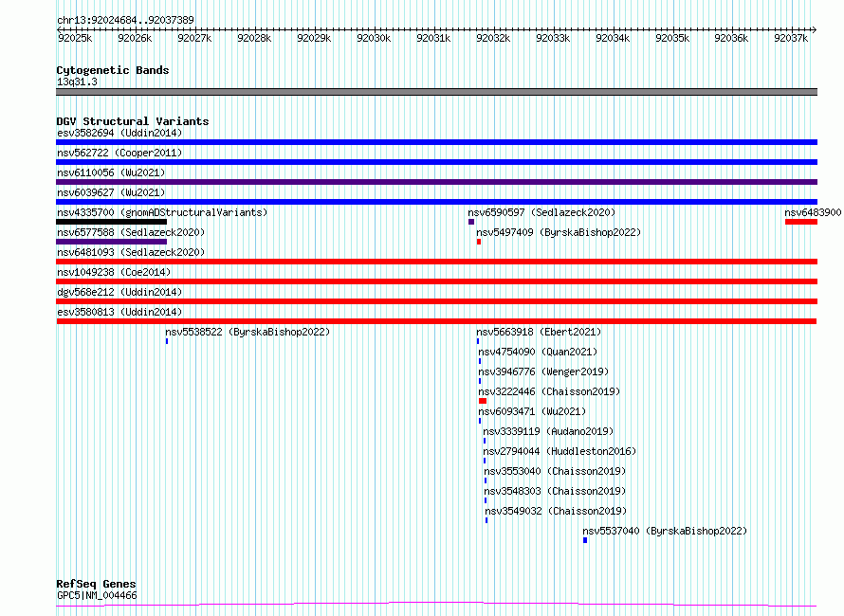Click nsv6093471 (Wu2021) label
Viewport: 844px width, 616px height.
pyautogui.click(x=532, y=411)
